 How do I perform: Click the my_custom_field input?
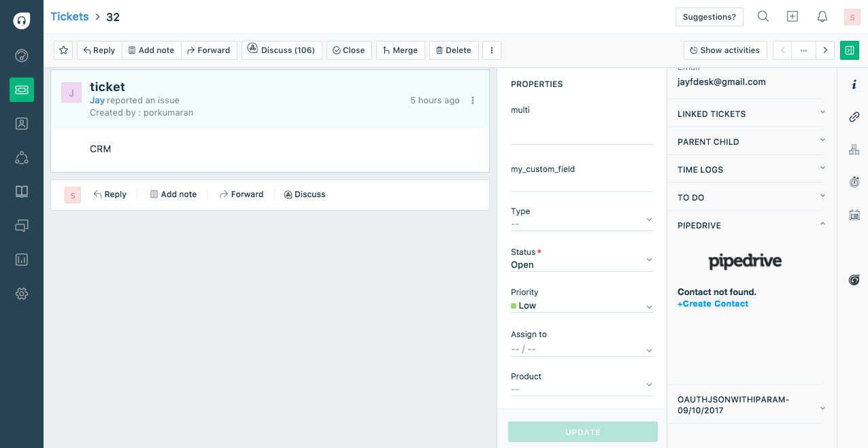tap(582, 184)
